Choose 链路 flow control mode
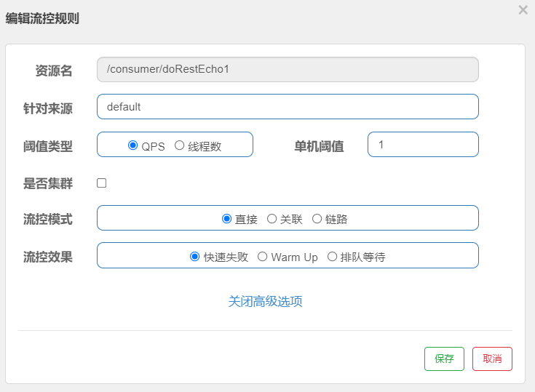The width and height of the screenshot is (535, 392). (x=317, y=219)
